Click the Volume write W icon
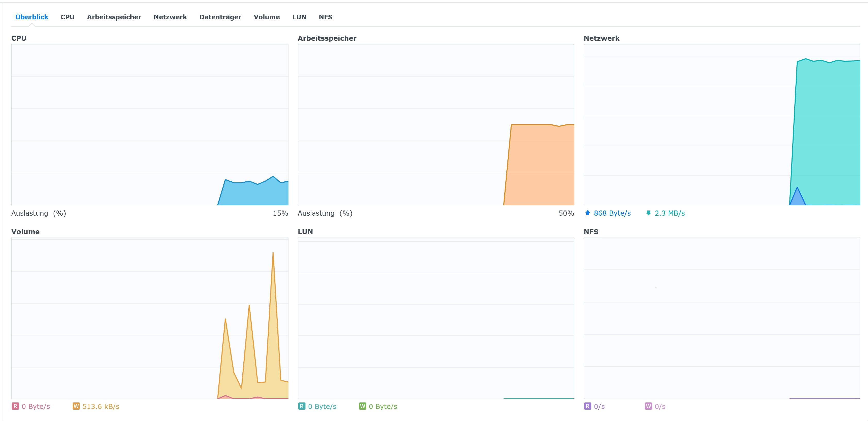The height and width of the screenshot is (421, 868). pos(76,406)
